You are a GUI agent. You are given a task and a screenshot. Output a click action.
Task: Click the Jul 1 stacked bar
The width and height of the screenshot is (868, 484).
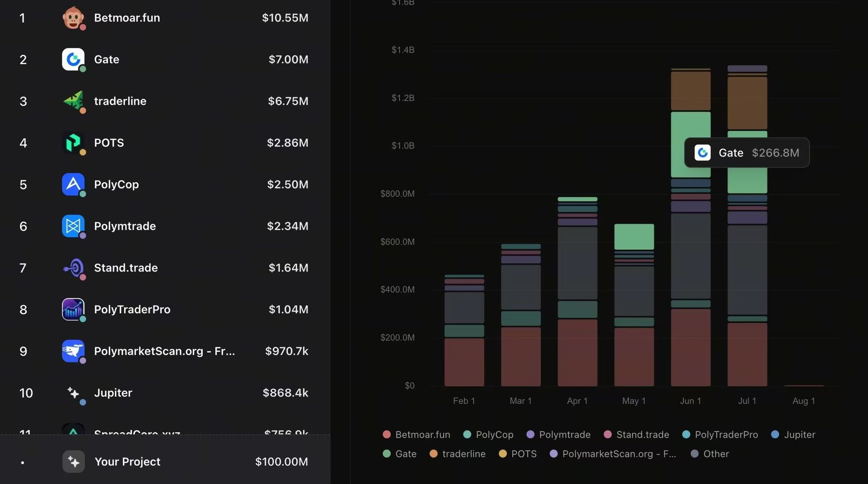(x=747, y=225)
